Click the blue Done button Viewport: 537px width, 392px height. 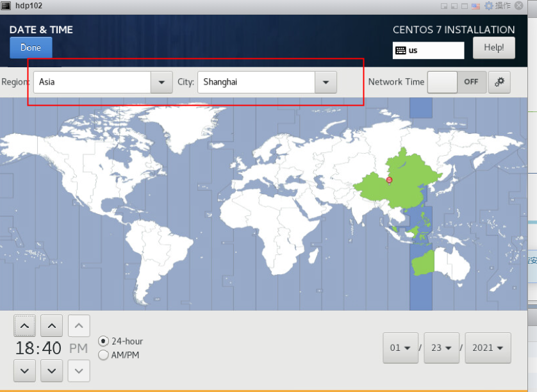pos(31,47)
